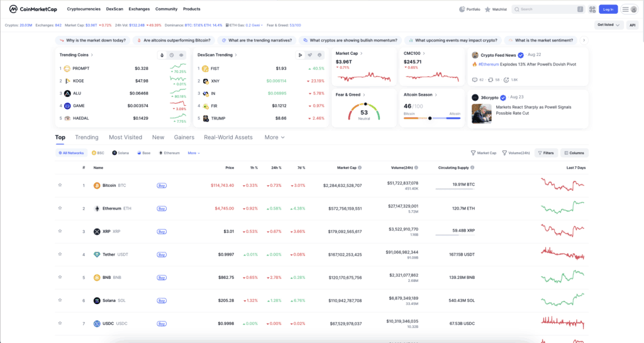Screen dimensions: 644x343
Task: Select the BSC network filter chip
Action: tap(97, 153)
